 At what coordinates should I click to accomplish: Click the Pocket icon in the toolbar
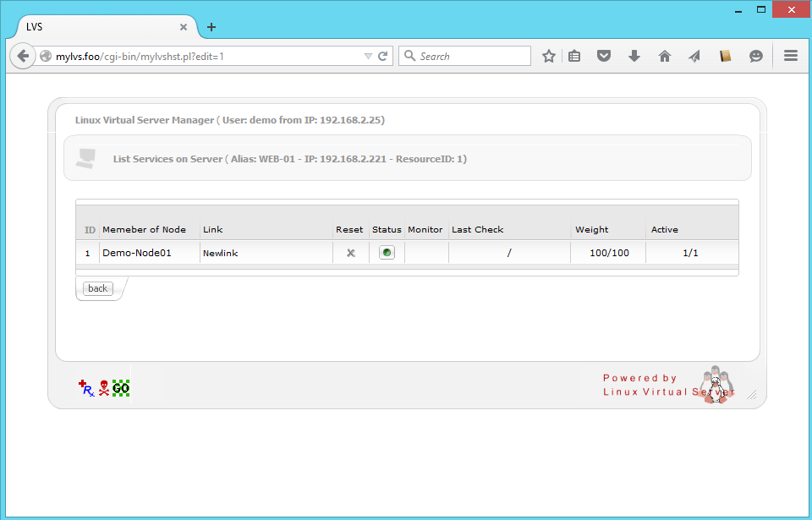(604, 56)
